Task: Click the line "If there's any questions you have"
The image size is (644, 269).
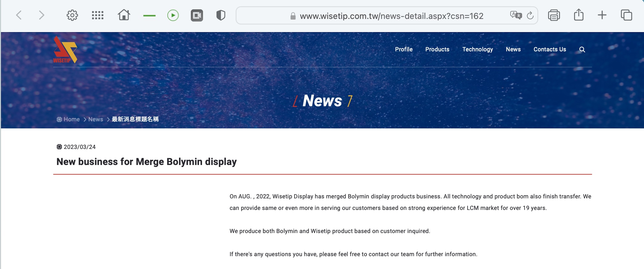Action: click(353, 254)
